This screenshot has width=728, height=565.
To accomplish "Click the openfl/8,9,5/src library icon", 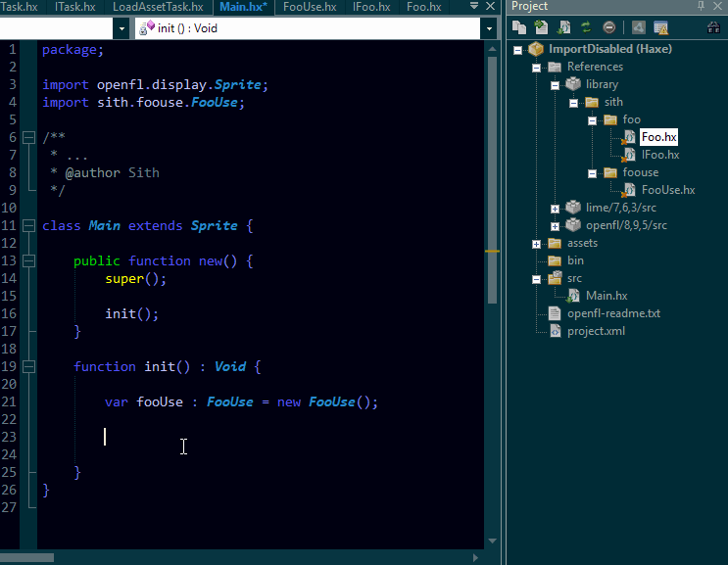I will tap(573, 225).
